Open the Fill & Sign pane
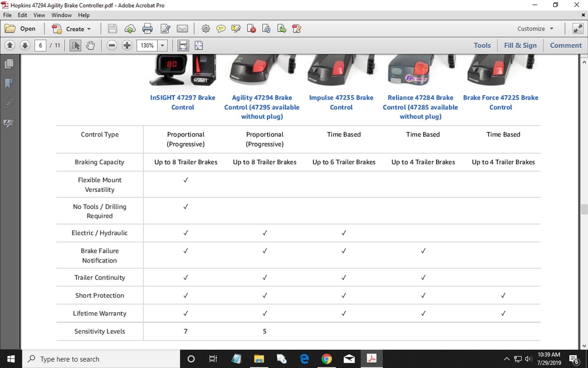Image resolution: width=588 pixels, height=368 pixels. point(520,45)
